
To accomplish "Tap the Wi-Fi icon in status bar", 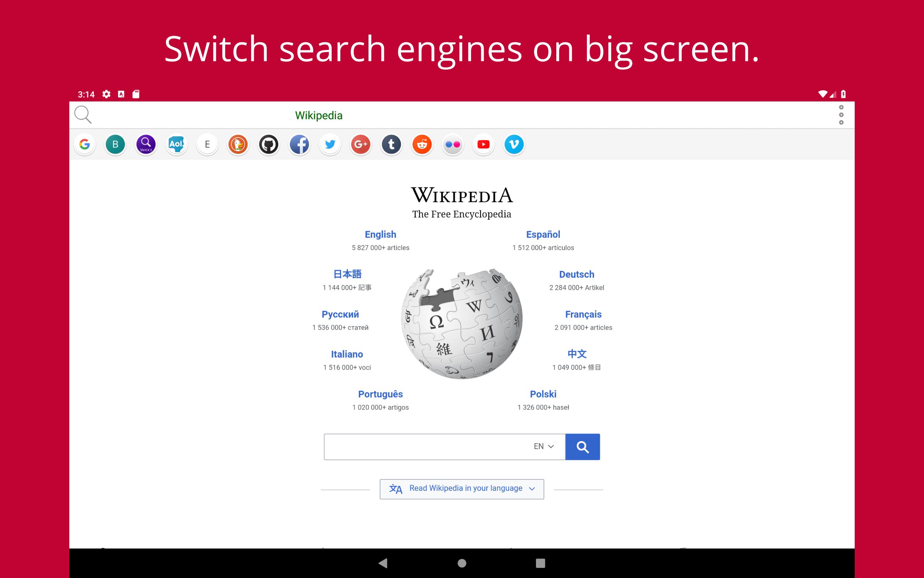I will (x=823, y=94).
